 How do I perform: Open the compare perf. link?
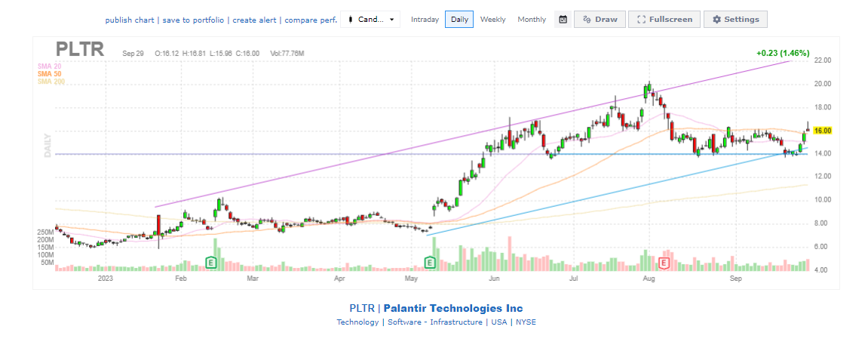311,20
